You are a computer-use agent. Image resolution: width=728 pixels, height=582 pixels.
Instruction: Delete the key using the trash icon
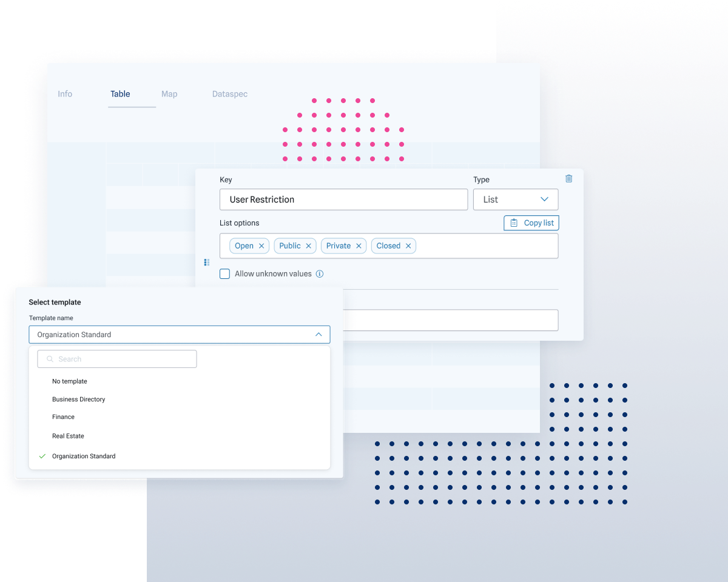coord(568,178)
